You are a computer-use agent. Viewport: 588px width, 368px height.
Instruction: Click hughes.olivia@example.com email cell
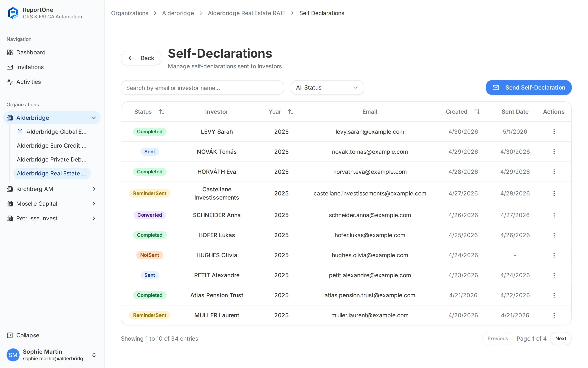[370, 255]
